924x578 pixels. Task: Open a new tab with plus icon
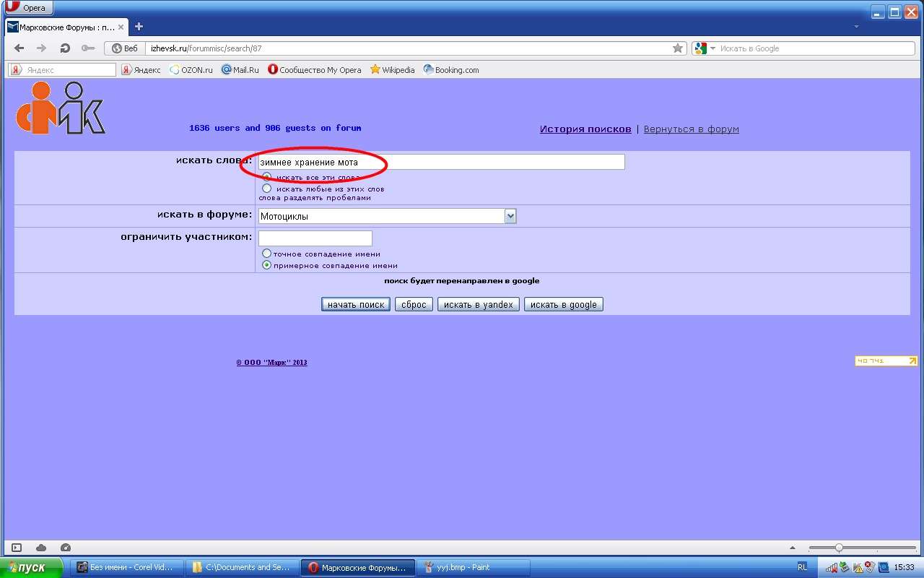[x=139, y=27]
